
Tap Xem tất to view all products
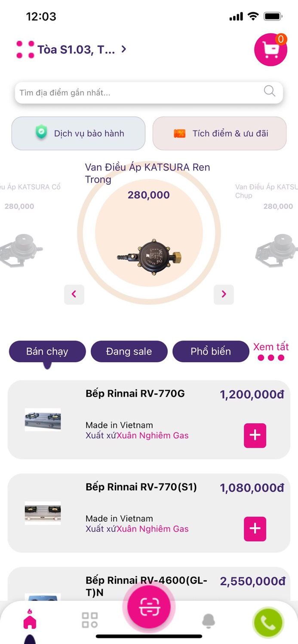pyautogui.click(x=271, y=347)
